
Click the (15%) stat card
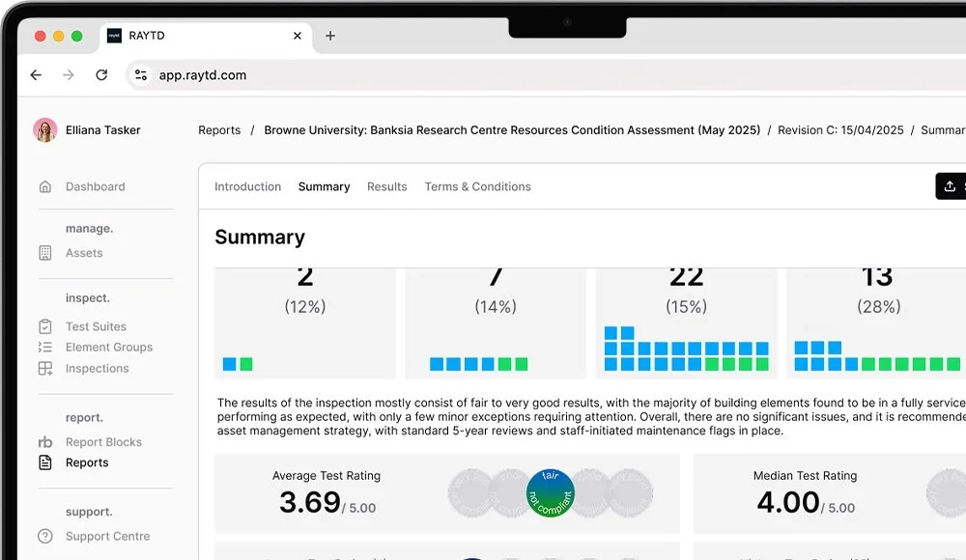686,323
